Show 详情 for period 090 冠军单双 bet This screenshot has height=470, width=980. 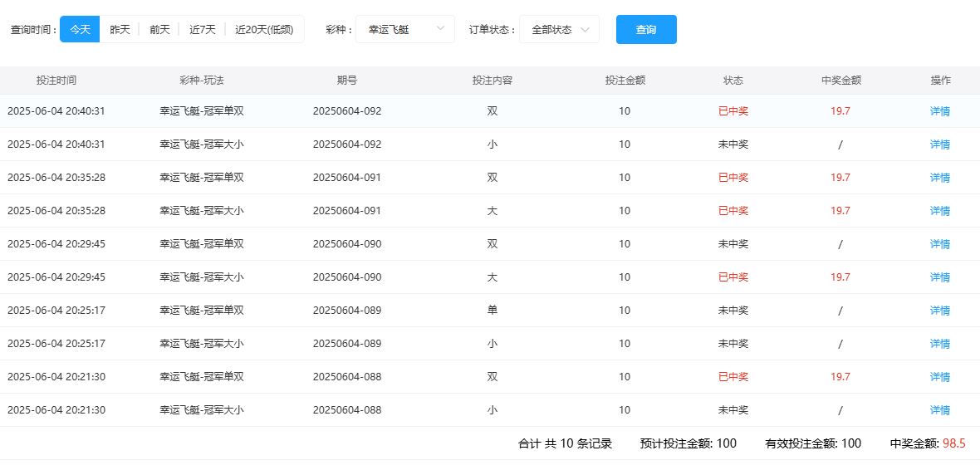[x=940, y=244]
